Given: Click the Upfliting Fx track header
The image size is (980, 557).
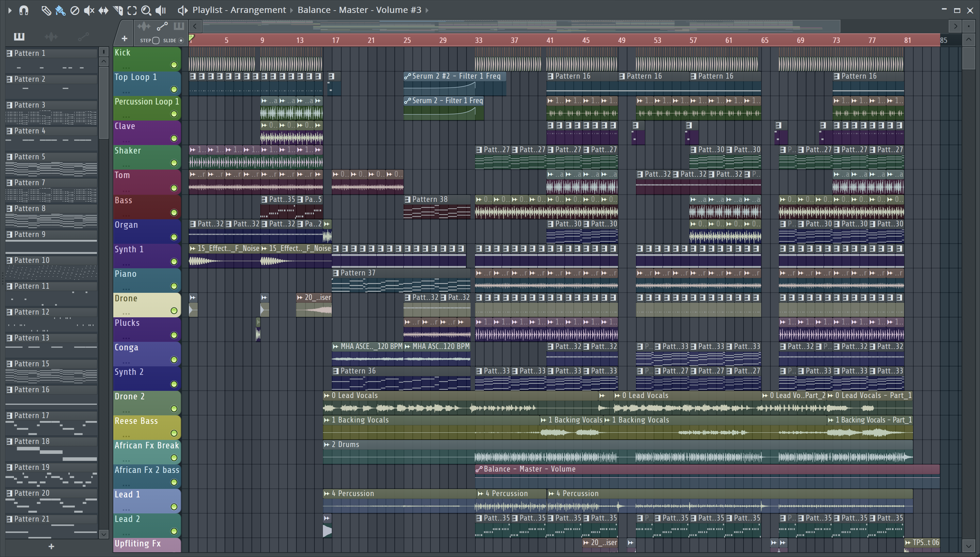Looking at the screenshot, I should coord(147,545).
